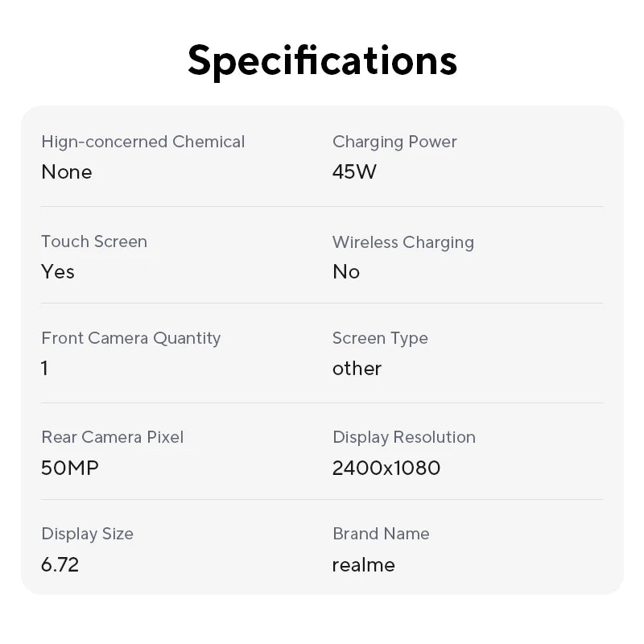The width and height of the screenshot is (644, 644).
Task: Select the Charging Power label
Action: pos(394,142)
